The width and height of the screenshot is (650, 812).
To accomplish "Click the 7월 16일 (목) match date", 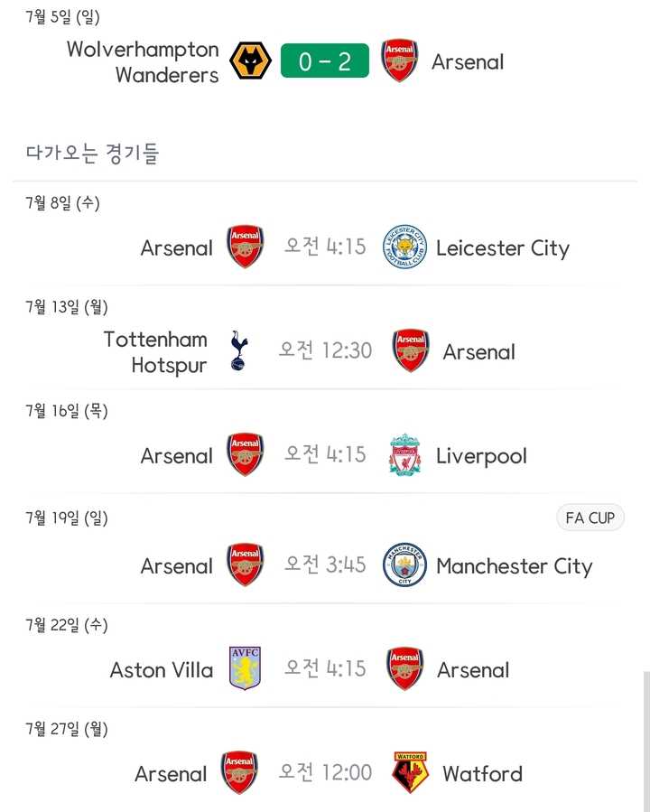I will coord(67,412).
